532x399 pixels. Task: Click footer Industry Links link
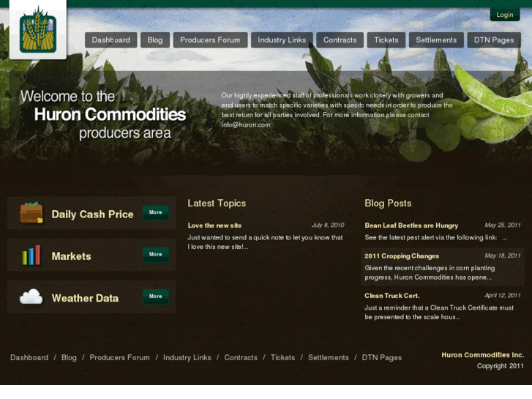pyautogui.click(x=187, y=357)
